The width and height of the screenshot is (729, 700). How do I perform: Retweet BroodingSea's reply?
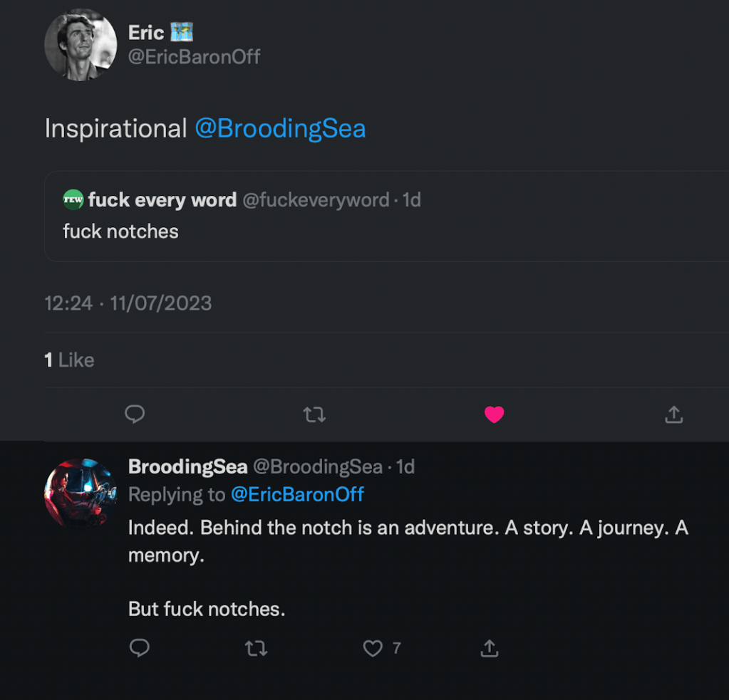[x=256, y=647]
